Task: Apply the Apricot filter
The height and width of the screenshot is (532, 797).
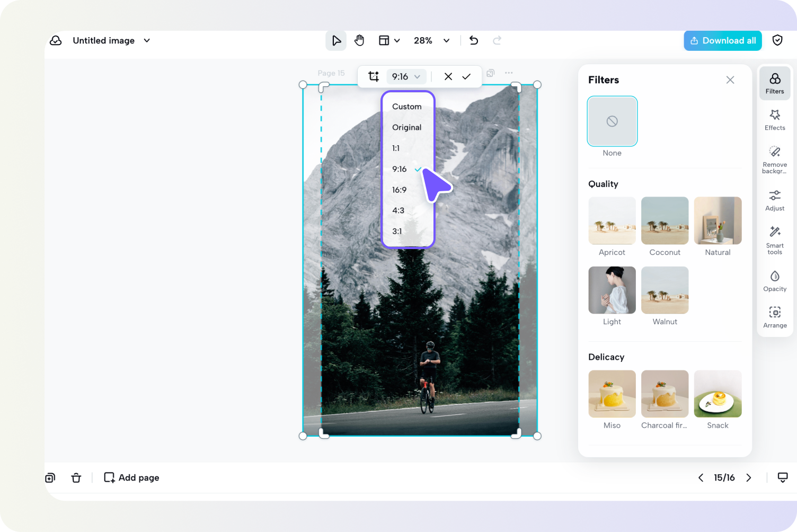Action: pyautogui.click(x=612, y=220)
